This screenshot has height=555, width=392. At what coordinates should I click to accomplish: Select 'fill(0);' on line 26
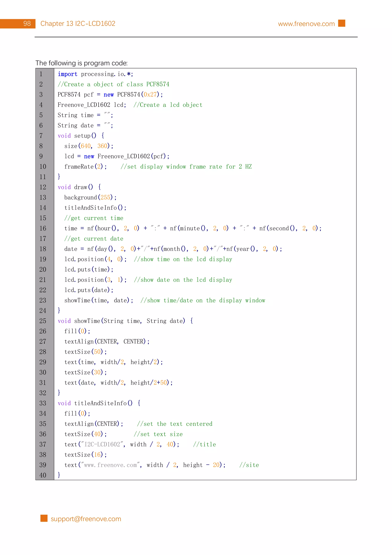(77, 331)
